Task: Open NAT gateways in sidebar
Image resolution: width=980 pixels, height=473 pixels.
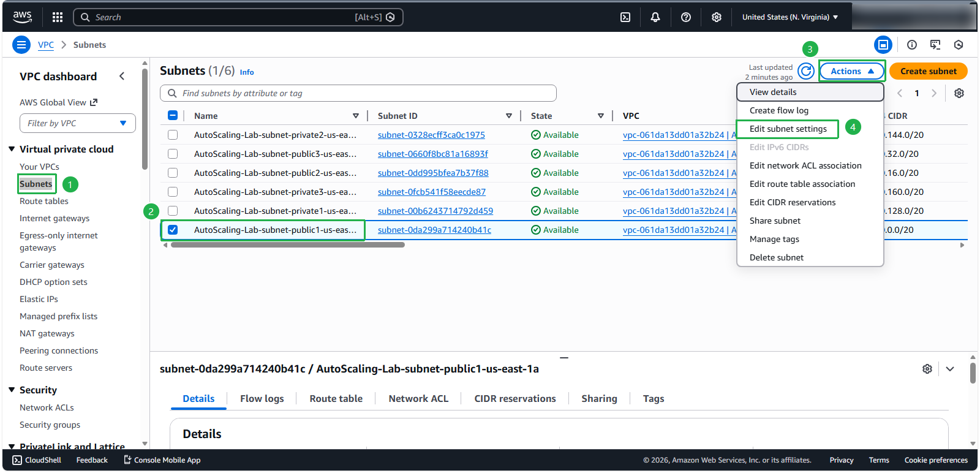Action: coord(47,333)
